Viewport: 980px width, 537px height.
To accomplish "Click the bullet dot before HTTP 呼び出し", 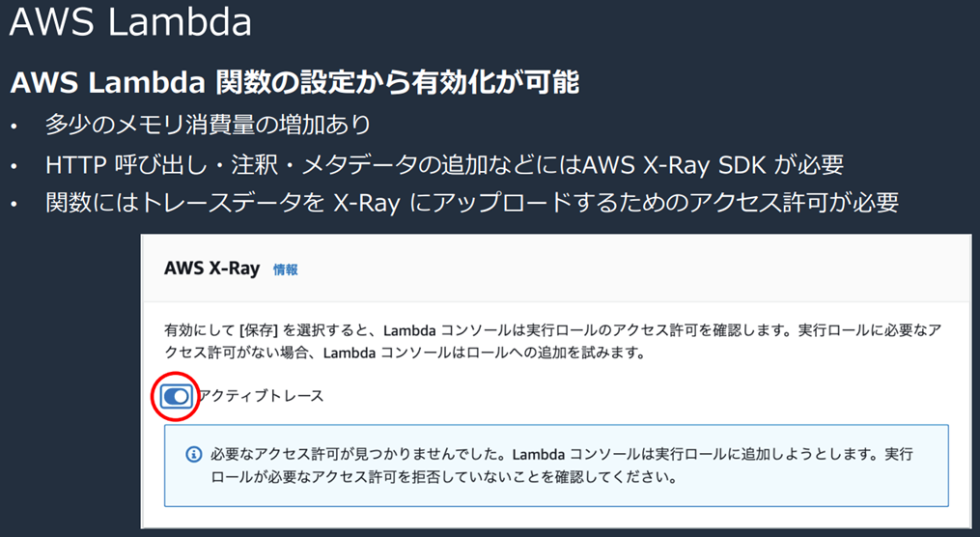I will (x=14, y=165).
